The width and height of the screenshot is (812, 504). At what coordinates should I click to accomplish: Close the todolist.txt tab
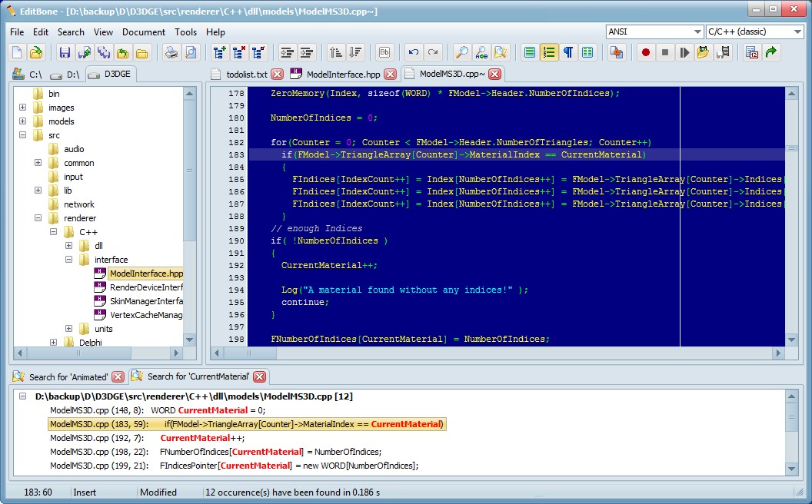tap(278, 75)
